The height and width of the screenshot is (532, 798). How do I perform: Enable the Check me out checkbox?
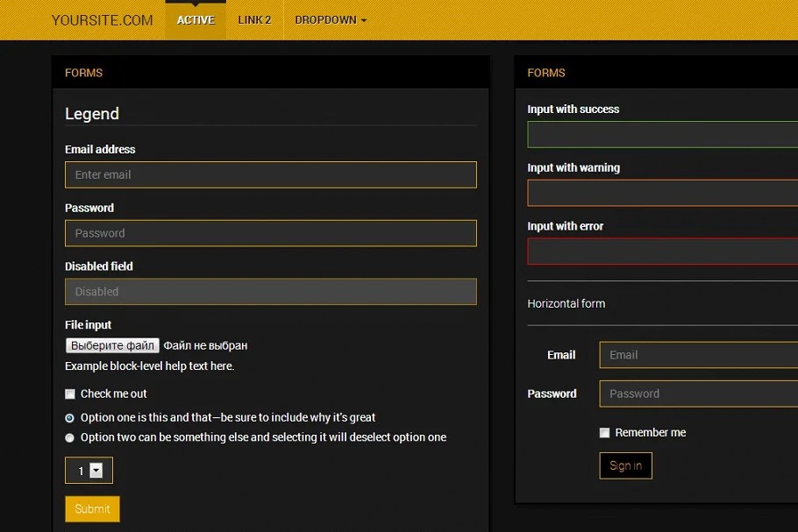pyautogui.click(x=70, y=394)
